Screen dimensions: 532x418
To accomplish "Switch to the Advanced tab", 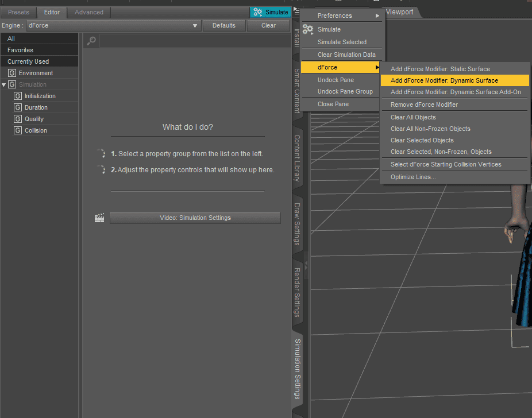I will tap(89, 12).
